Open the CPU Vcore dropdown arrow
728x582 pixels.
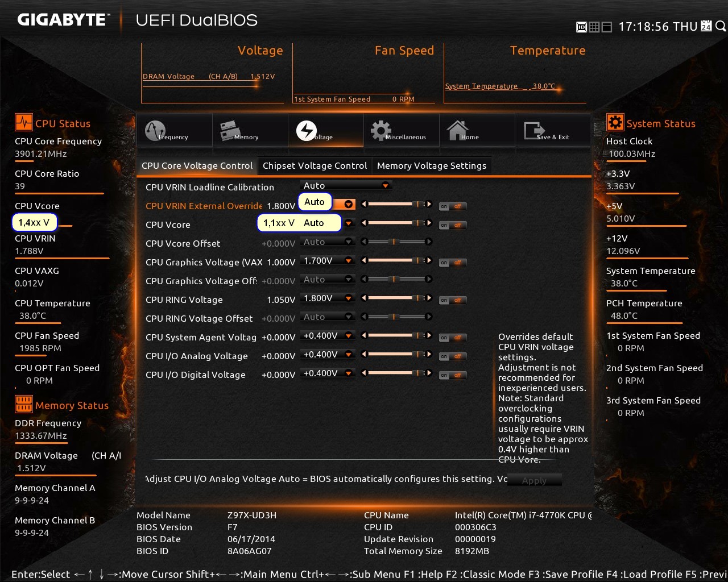tap(349, 223)
